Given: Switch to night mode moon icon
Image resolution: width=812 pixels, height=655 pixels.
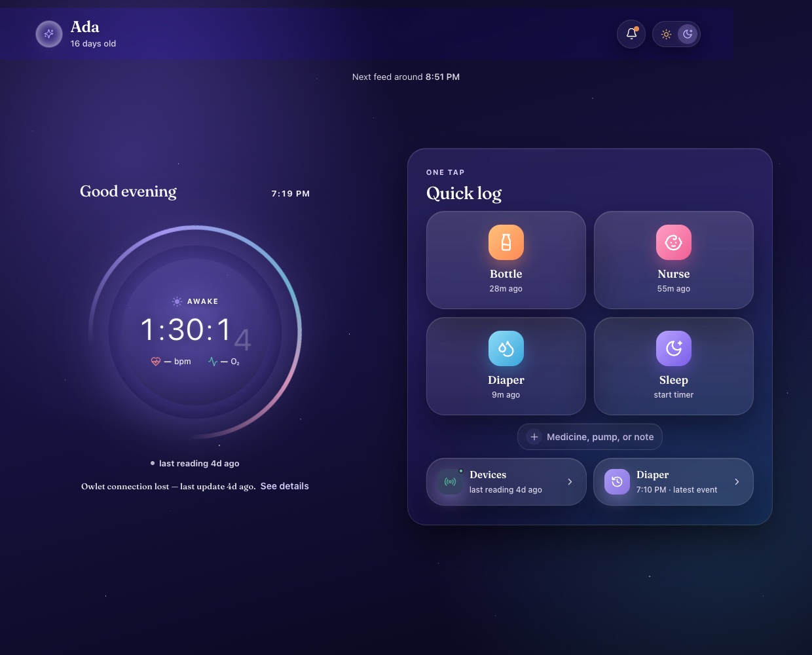Looking at the screenshot, I should [688, 34].
